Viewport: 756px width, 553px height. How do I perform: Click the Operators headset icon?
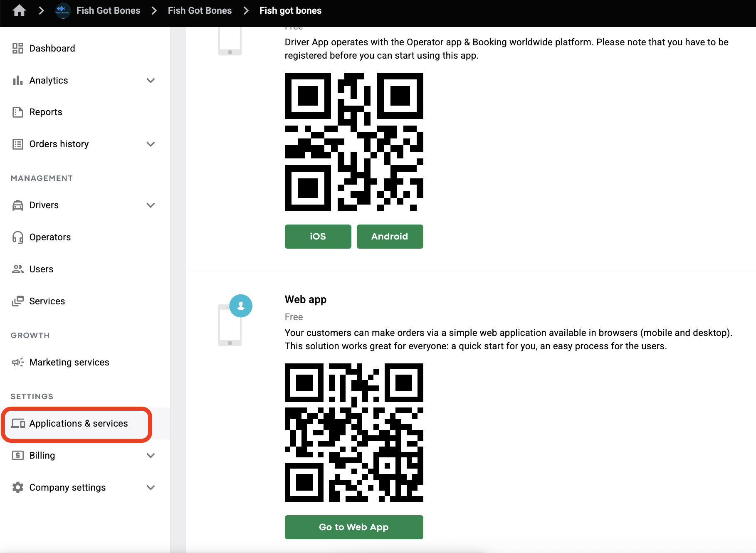click(x=17, y=237)
